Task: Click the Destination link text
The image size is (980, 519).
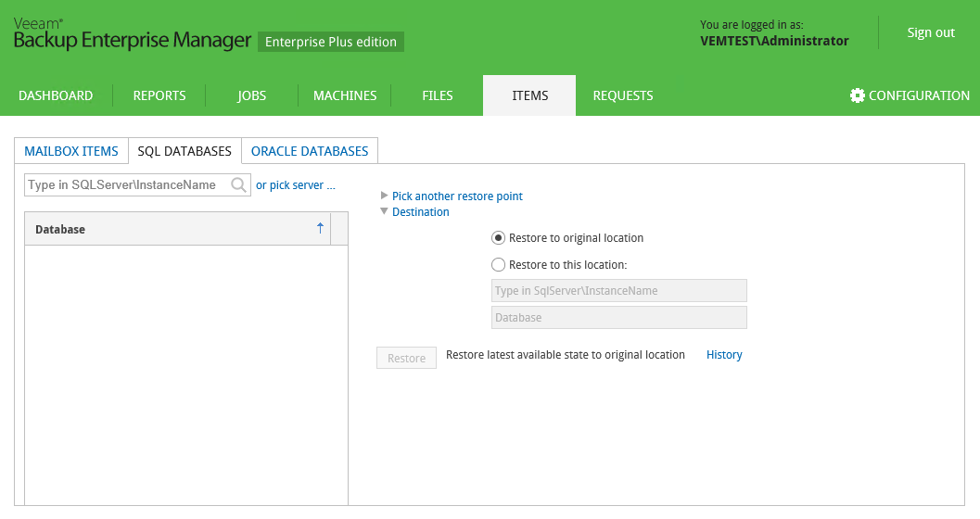Action: (x=421, y=211)
